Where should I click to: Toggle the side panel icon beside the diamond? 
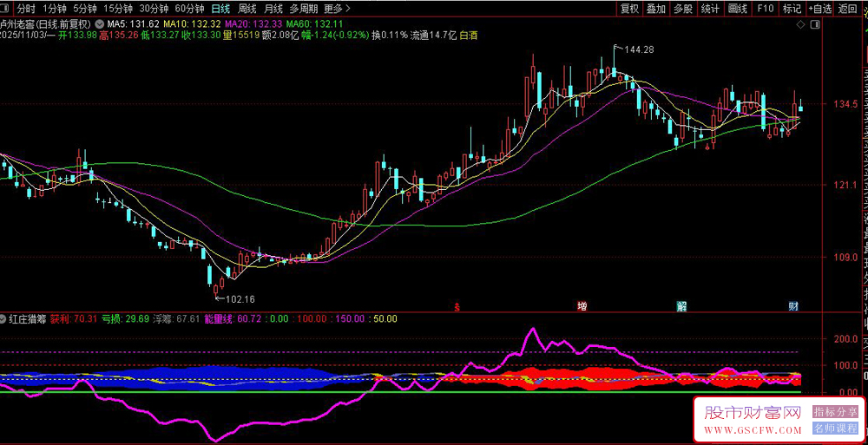pyautogui.click(x=815, y=25)
